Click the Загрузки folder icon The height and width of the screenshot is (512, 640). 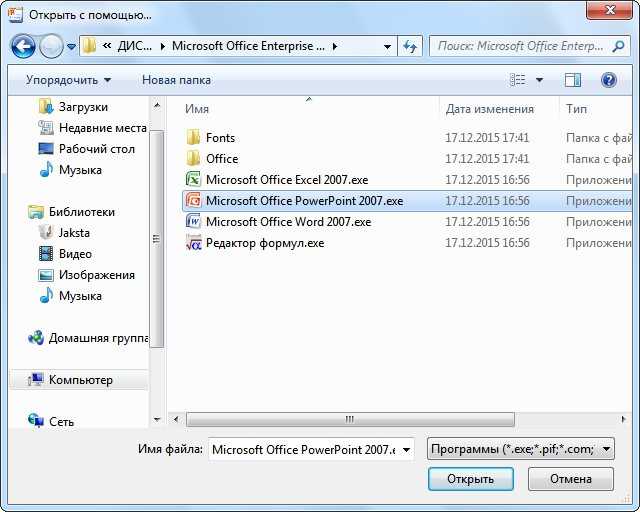pyautogui.click(x=46, y=107)
